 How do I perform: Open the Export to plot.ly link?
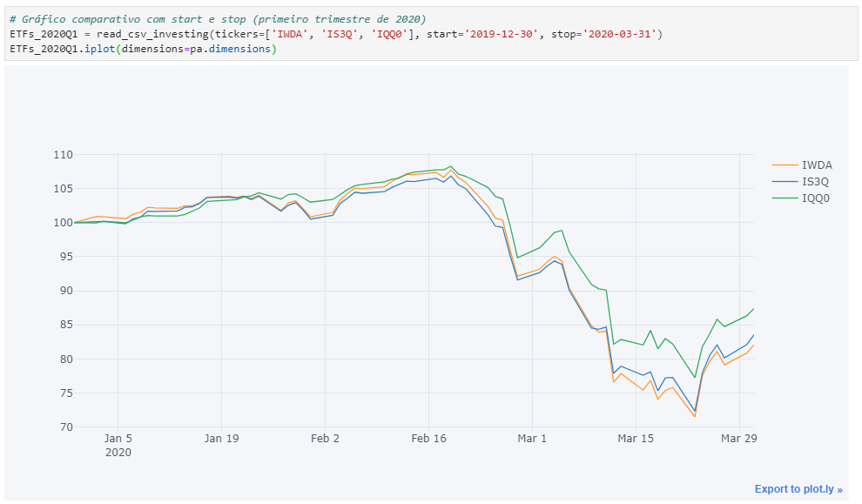(x=798, y=489)
